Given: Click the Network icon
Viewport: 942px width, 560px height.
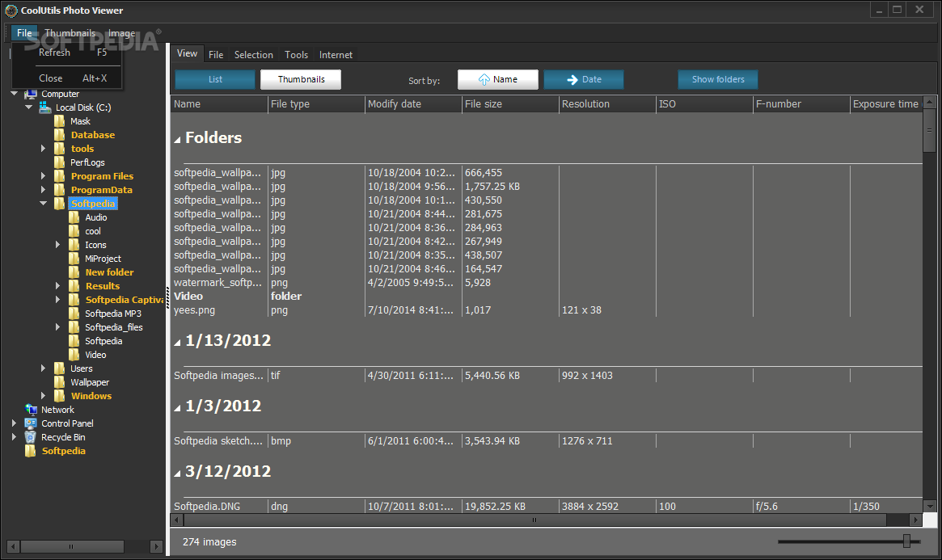Looking at the screenshot, I should pos(31,410).
